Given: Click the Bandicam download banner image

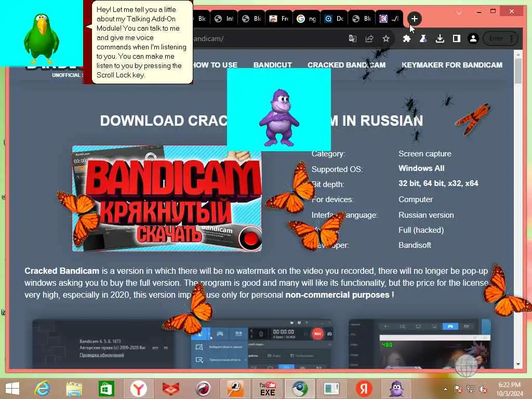Looking at the screenshot, I should tap(167, 198).
